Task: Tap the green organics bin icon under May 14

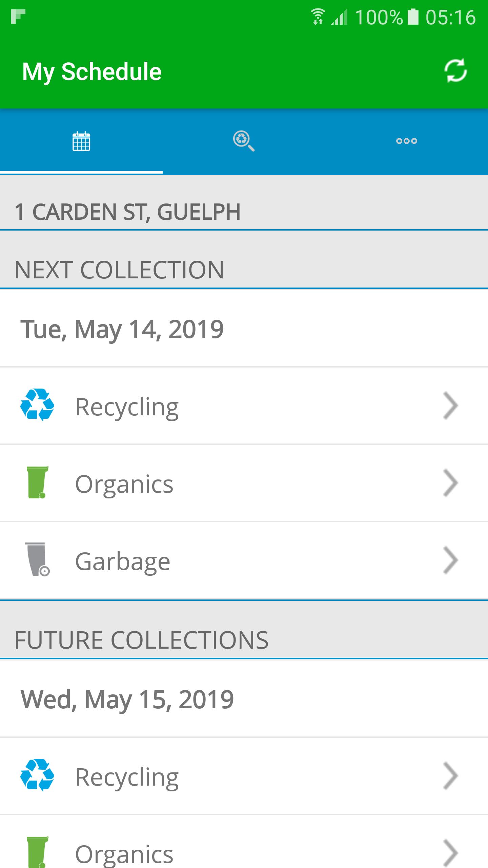Action: 37,482
